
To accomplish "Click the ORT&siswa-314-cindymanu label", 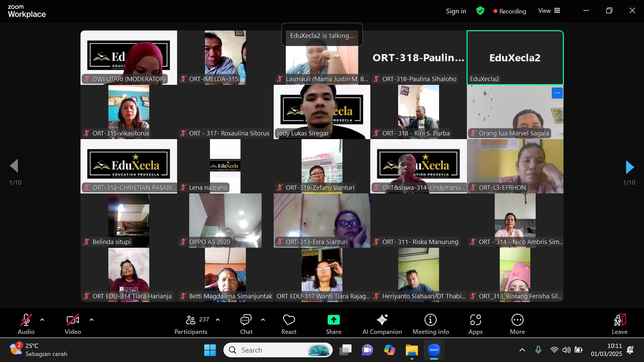I will coord(423,188).
